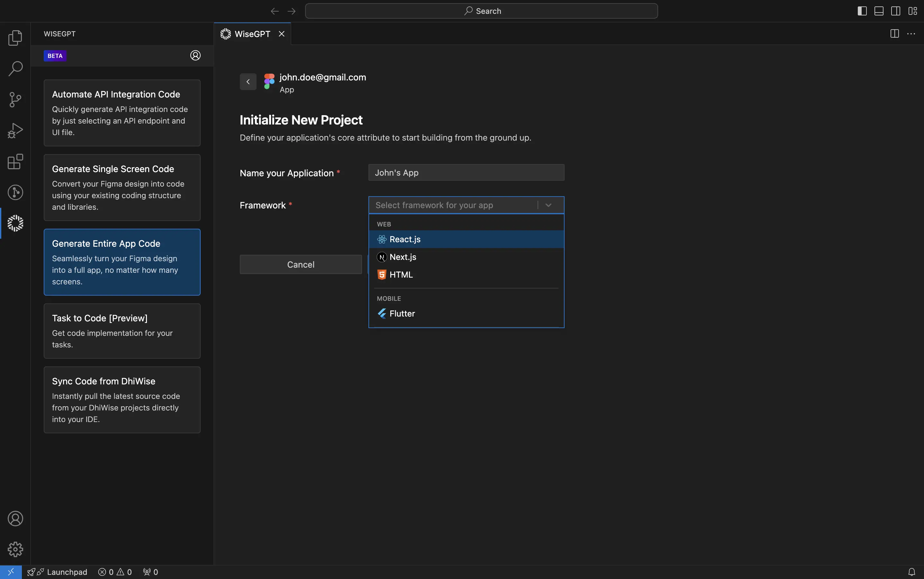Viewport: 924px width, 579px height.
Task: Toggle bottom panel layout icon
Action: point(879,11)
